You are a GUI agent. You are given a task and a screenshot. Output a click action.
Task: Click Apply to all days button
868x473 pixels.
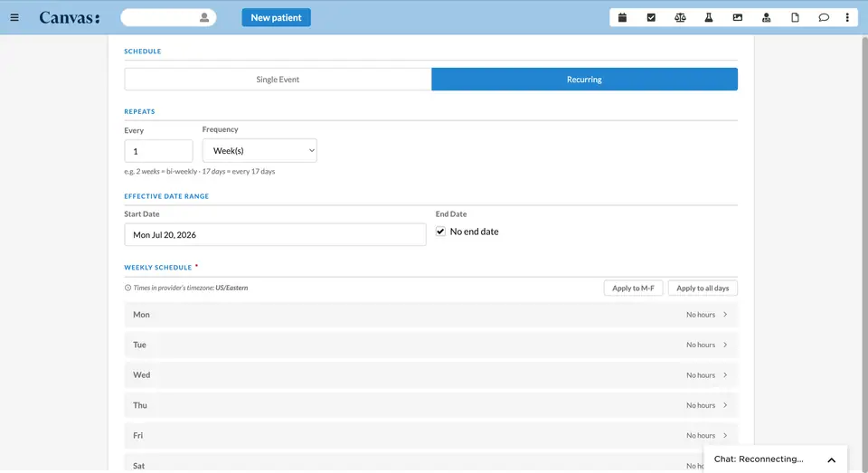[x=703, y=288]
